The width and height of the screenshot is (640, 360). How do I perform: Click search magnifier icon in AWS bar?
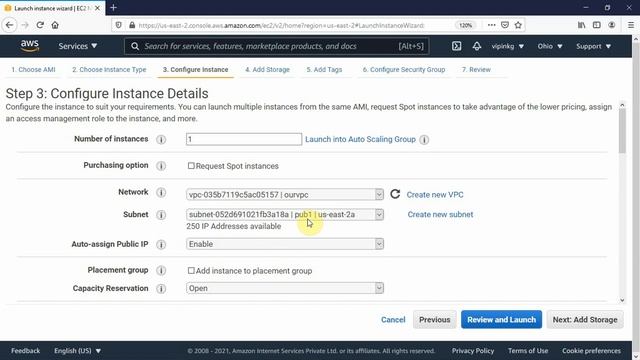pyautogui.click(x=135, y=47)
